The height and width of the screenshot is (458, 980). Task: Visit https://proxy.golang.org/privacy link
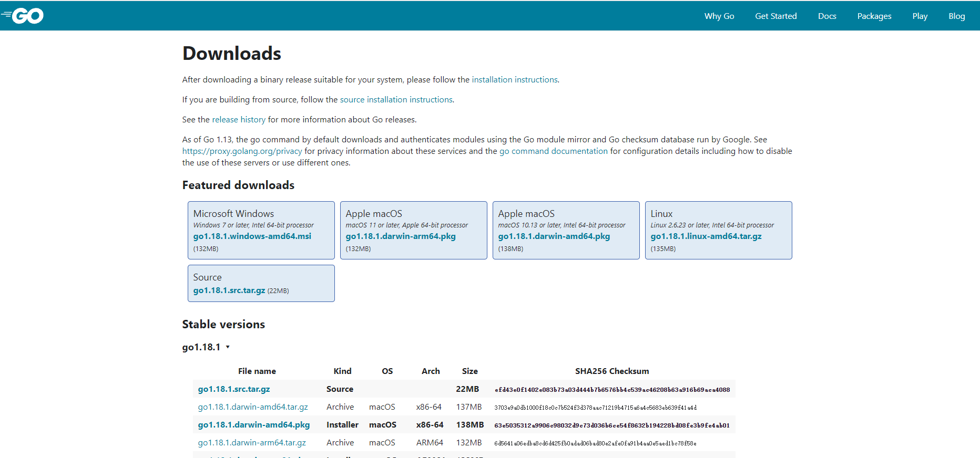coord(242,151)
